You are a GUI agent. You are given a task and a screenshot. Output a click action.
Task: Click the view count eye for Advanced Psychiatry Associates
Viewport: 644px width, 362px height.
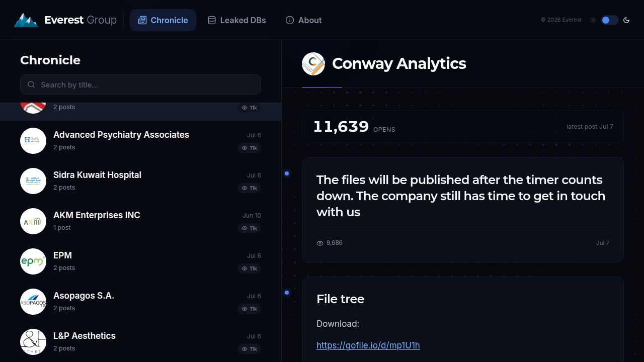245,148
